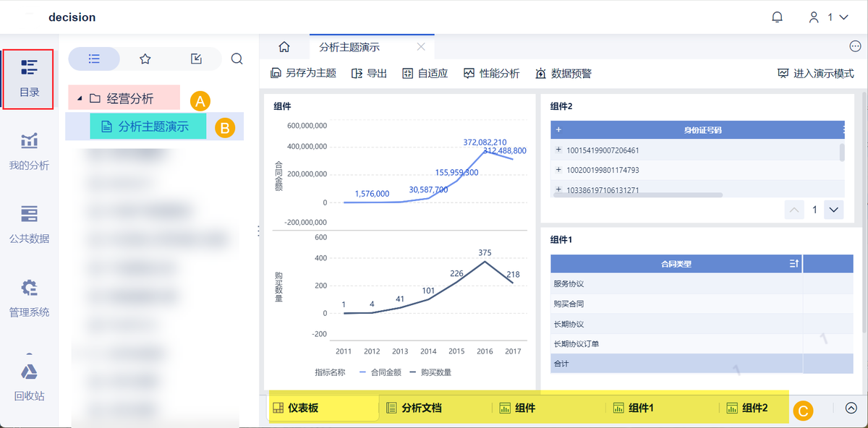Click the 组件2 horizontal scrollbar
Image resolution: width=868 pixels, height=428 pixels.
point(637,195)
